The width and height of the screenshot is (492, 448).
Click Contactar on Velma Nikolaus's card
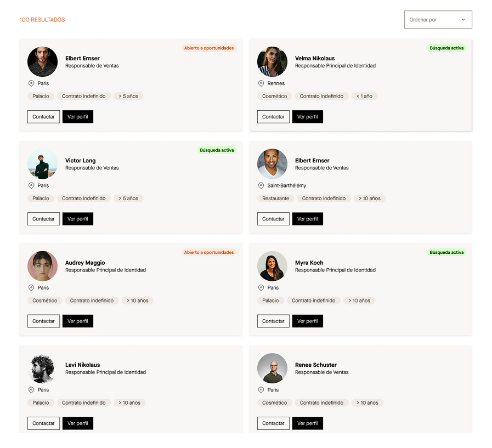pos(273,117)
